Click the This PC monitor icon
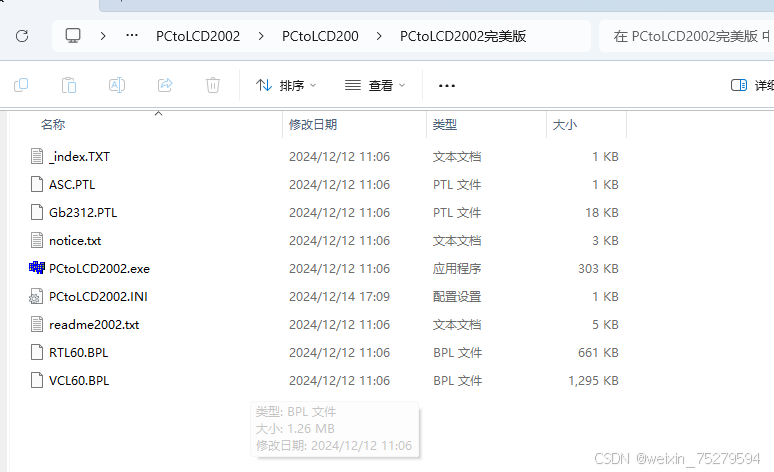Screen dimensions: 774x472 click(x=73, y=36)
